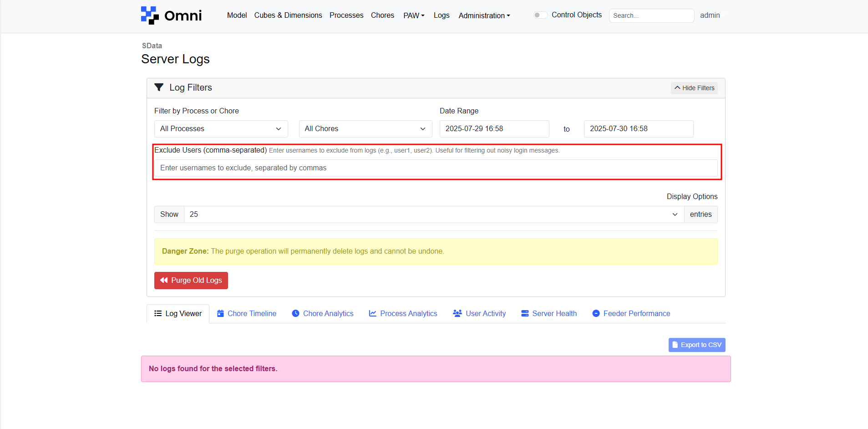Image resolution: width=868 pixels, height=429 pixels.
Task: Switch to the Feeder Performance tab
Action: [x=631, y=313]
